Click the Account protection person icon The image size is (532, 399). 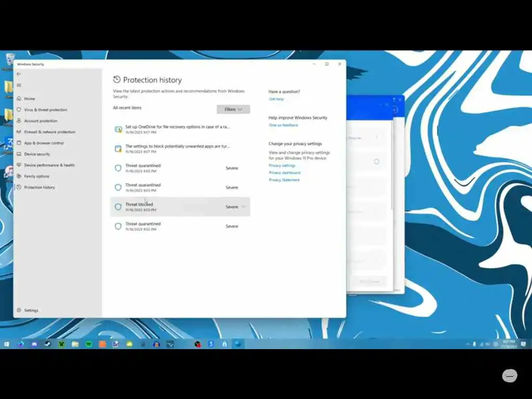[19, 121]
